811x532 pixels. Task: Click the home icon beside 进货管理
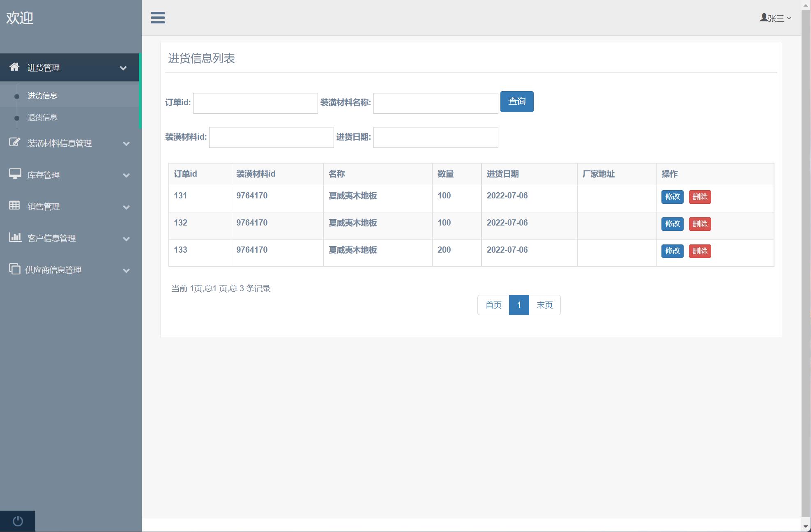tap(14, 67)
